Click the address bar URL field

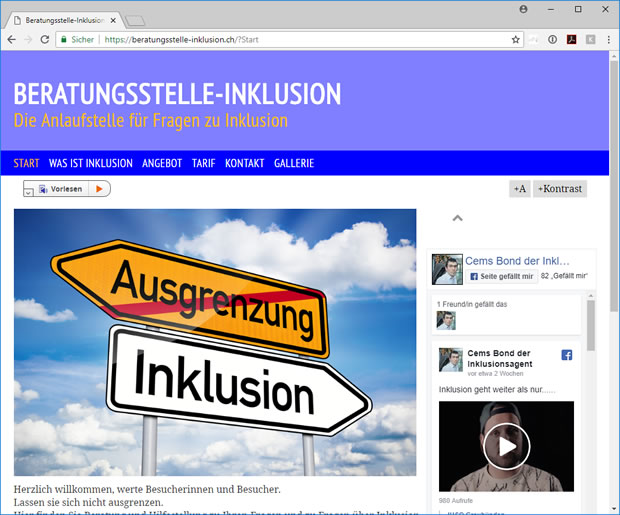300,40
